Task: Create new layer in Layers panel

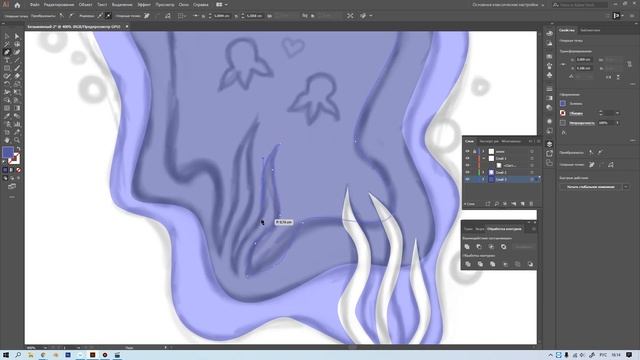Action: pyautogui.click(x=522, y=204)
